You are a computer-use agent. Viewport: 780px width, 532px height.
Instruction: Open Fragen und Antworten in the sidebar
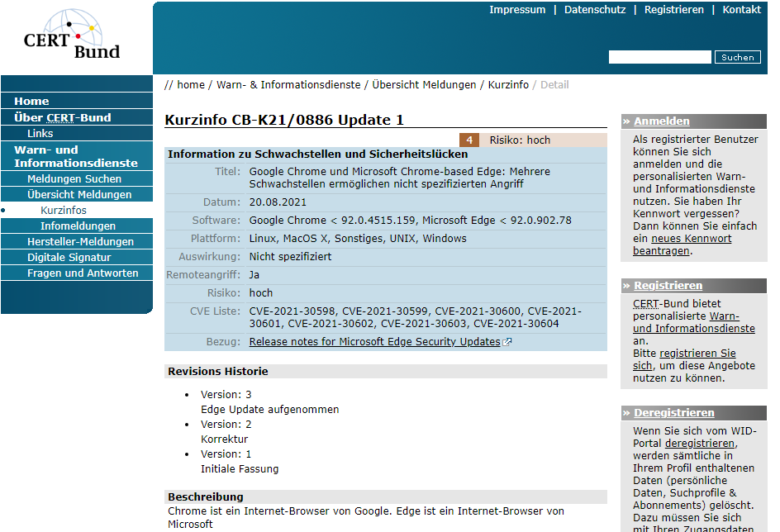tap(77, 273)
